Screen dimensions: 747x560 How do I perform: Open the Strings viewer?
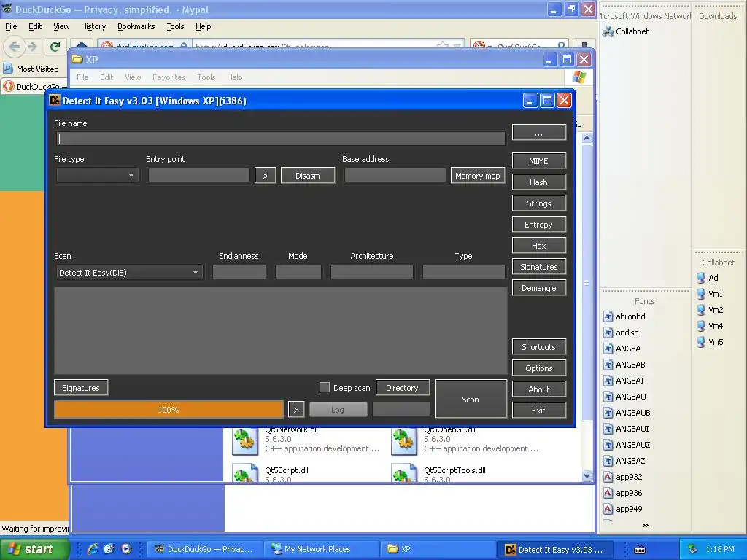(539, 203)
